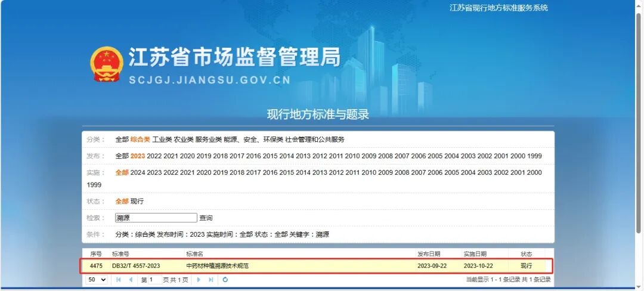Click the 状态 column header in table
Screen dimensions: 644x291
(527, 254)
